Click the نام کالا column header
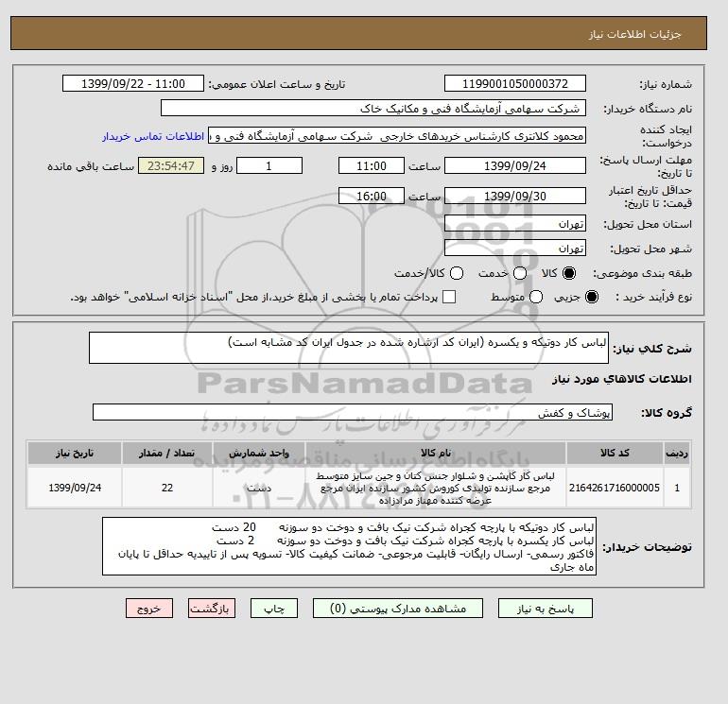This screenshot has width=728, height=704. [x=436, y=453]
